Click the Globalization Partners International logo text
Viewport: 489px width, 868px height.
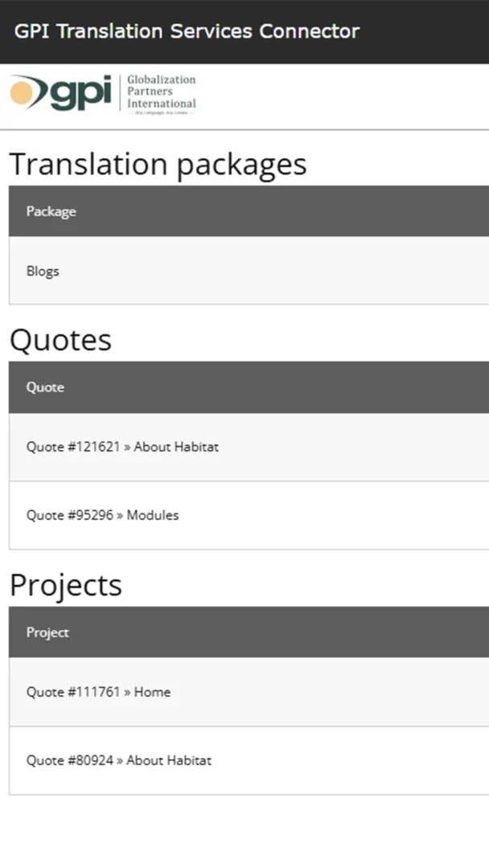tap(161, 92)
